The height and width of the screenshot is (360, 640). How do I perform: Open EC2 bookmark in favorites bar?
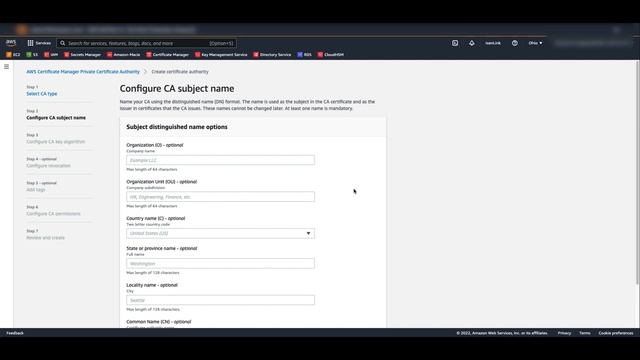point(13,54)
